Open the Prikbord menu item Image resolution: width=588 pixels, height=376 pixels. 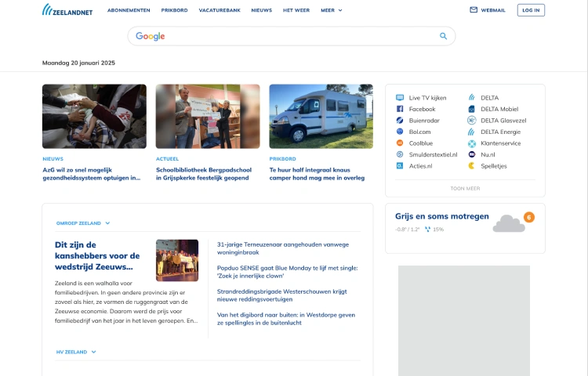pyautogui.click(x=174, y=10)
